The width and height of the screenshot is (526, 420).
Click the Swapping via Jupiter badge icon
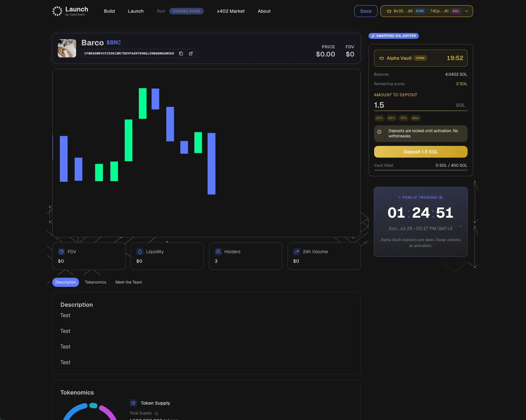pyautogui.click(x=373, y=36)
